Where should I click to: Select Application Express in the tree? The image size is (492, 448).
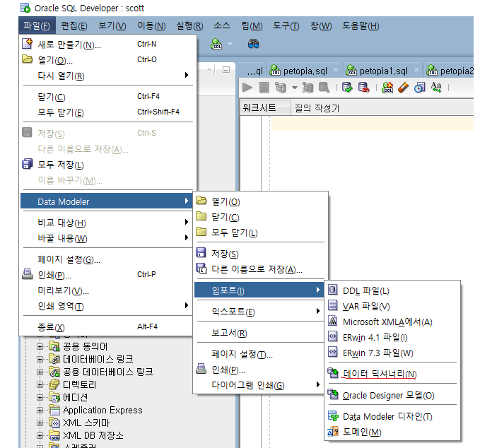click(102, 410)
